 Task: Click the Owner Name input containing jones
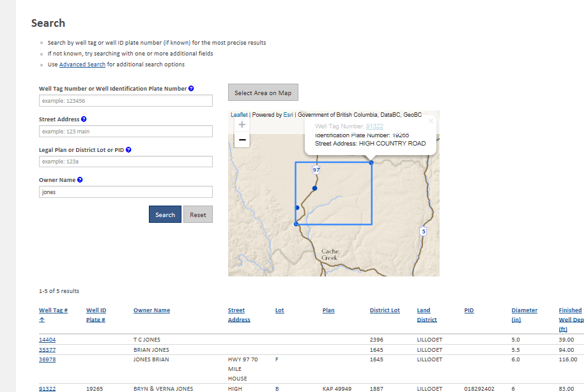tap(125, 192)
